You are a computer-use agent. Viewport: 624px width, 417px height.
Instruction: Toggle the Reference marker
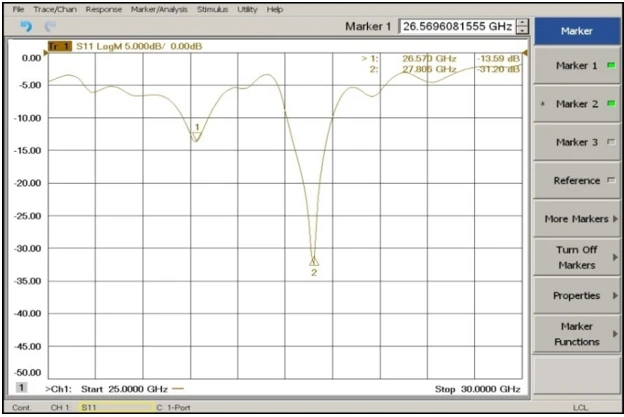pos(577,180)
